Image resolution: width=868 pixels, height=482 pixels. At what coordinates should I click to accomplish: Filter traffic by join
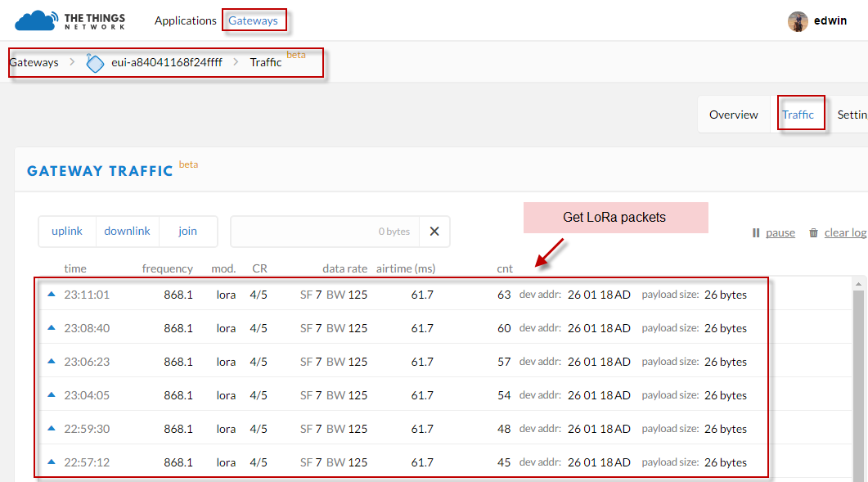[x=187, y=231]
